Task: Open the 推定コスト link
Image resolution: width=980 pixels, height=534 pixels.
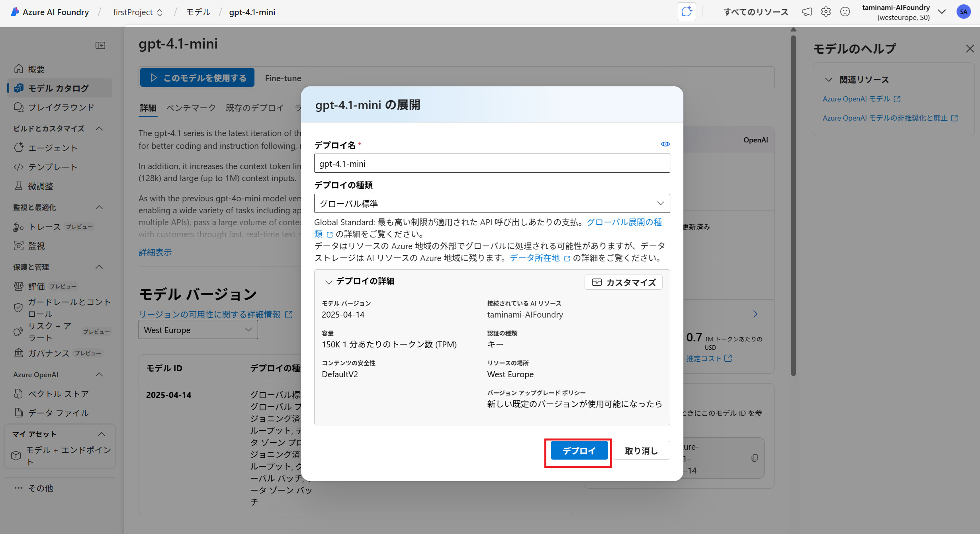Action: click(709, 359)
